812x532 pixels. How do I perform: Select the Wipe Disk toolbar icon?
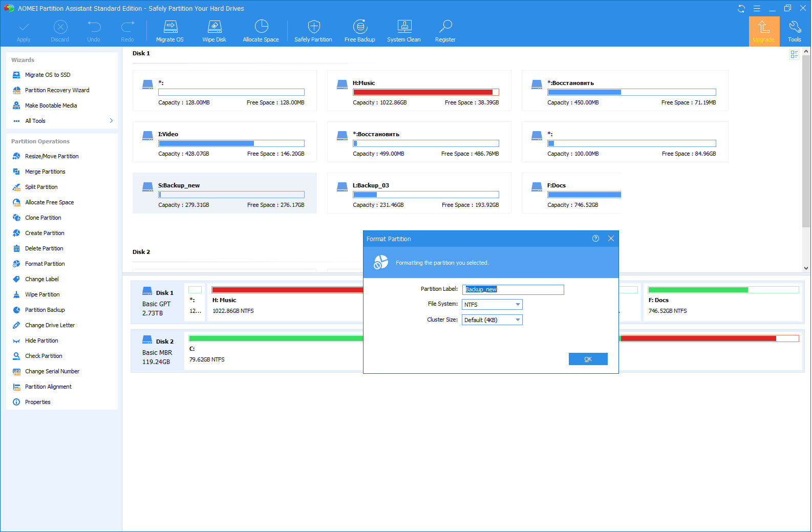tap(215, 31)
